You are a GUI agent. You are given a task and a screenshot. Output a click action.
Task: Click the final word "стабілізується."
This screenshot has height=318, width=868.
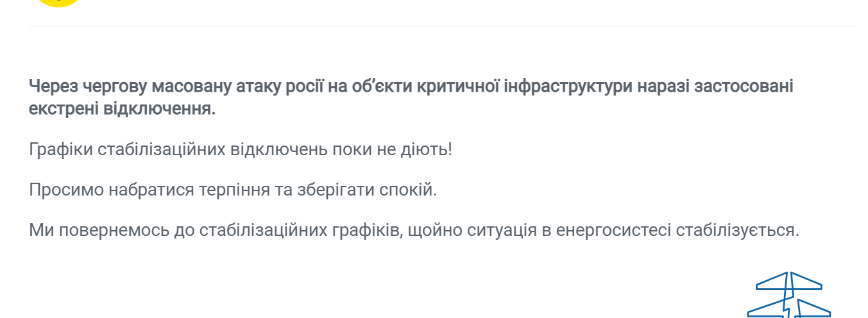pos(738,230)
